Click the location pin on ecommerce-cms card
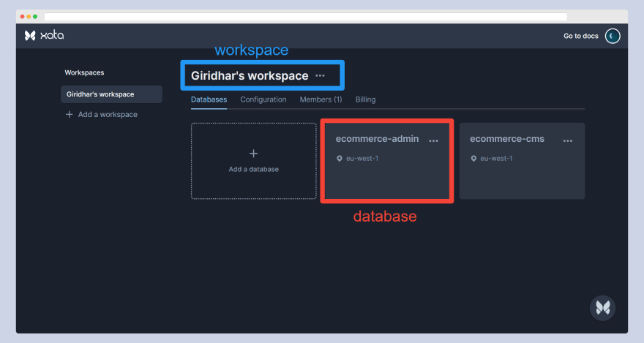The width and height of the screenshot is (644, 343). [x=473, y=159]
